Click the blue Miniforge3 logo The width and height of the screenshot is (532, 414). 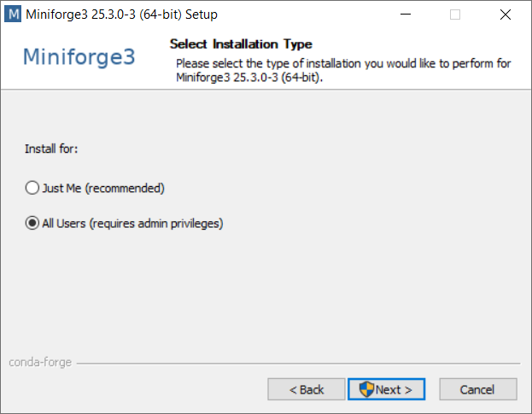point(79,56)
